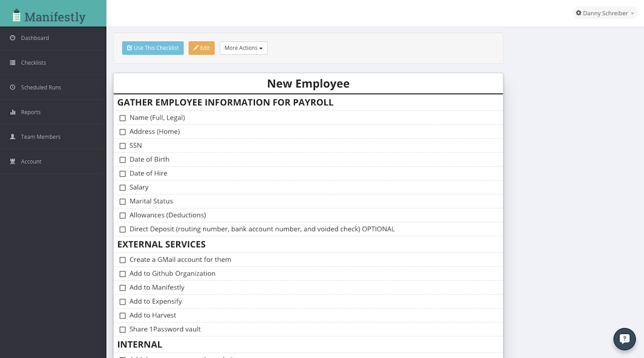This screenshot has width=644, height=358.
Task: Mark the Add to Manifestly checkbox
Action: (122, 288)
